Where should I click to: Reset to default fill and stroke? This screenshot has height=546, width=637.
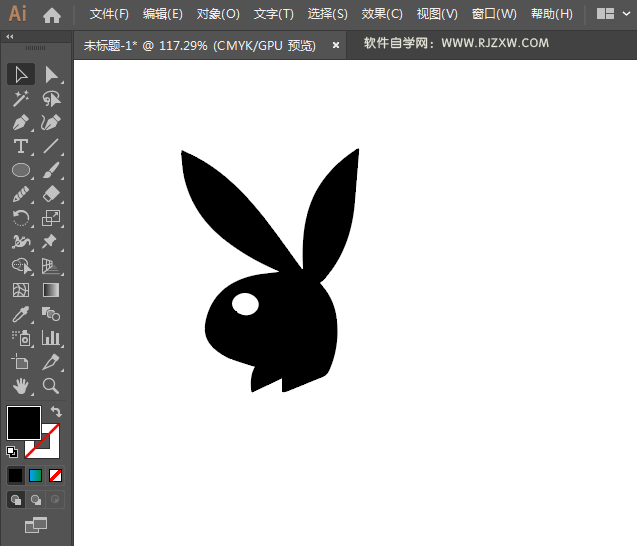12,452
